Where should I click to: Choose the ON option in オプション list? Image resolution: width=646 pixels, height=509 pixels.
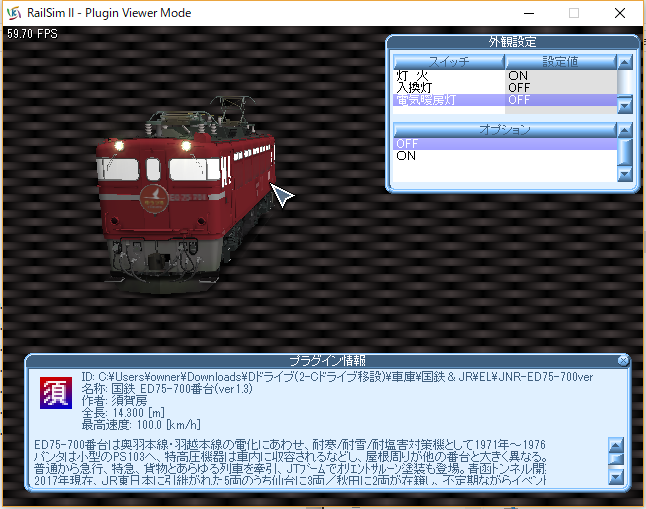pos(505,156)
